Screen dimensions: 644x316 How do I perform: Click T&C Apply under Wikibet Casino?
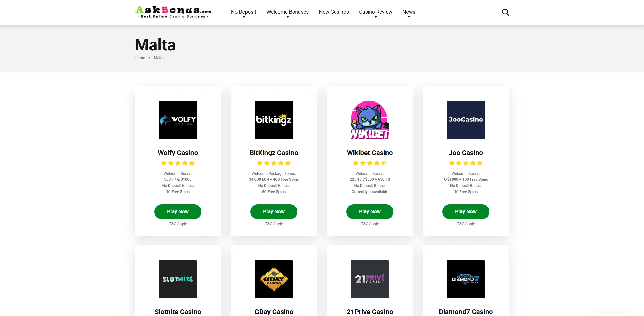(370, 224)
